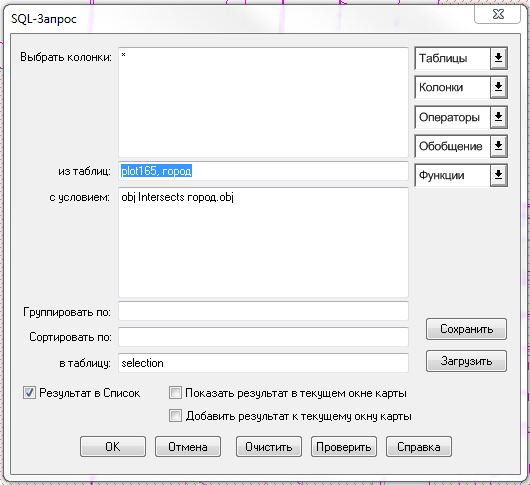The height and width of the screenshot is (485, 530).
Task: Toggle the Результат в Список checkbox
Action: (x=29, y=393)
